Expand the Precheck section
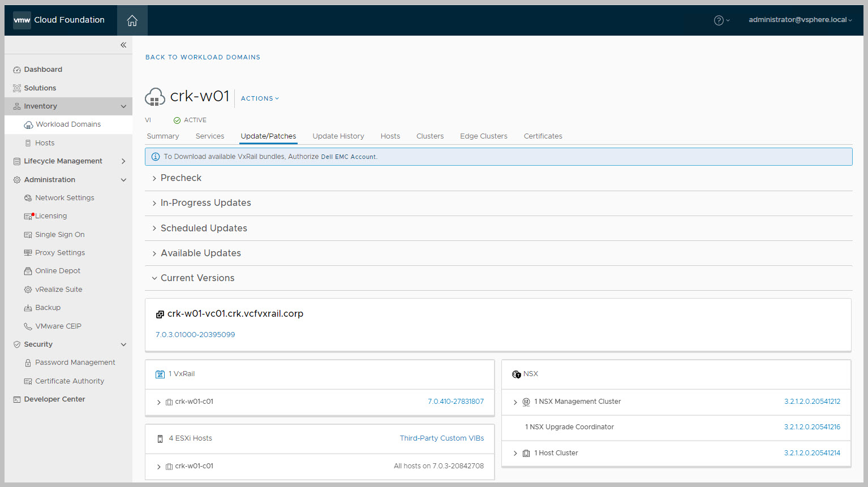 coord(154,178)
